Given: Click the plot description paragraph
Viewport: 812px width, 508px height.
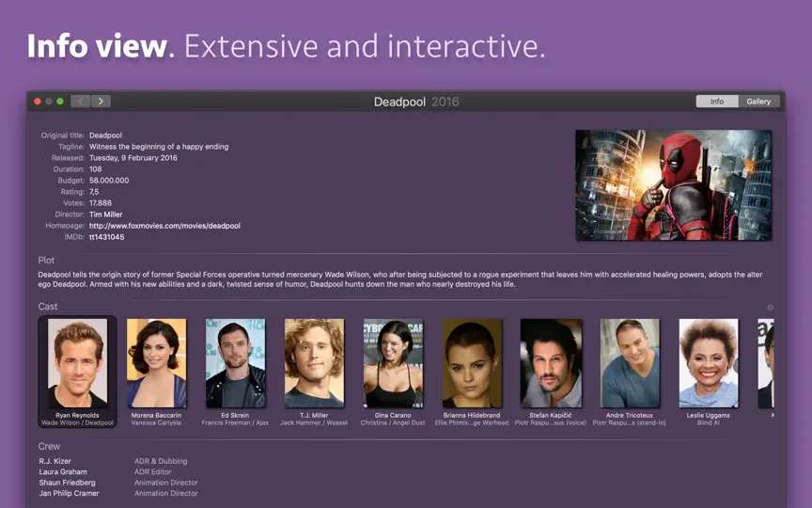Looking at the screenshot, I should click(x=399, y=279).
